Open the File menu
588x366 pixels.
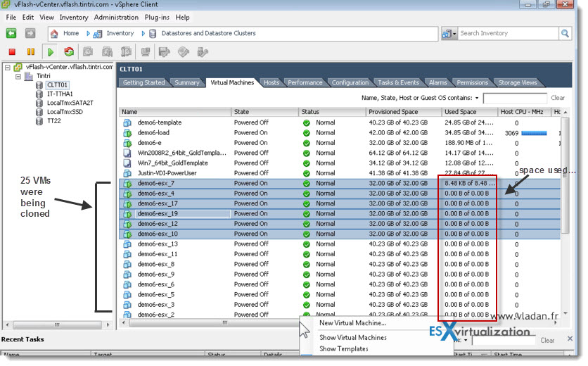coord(11,18)
